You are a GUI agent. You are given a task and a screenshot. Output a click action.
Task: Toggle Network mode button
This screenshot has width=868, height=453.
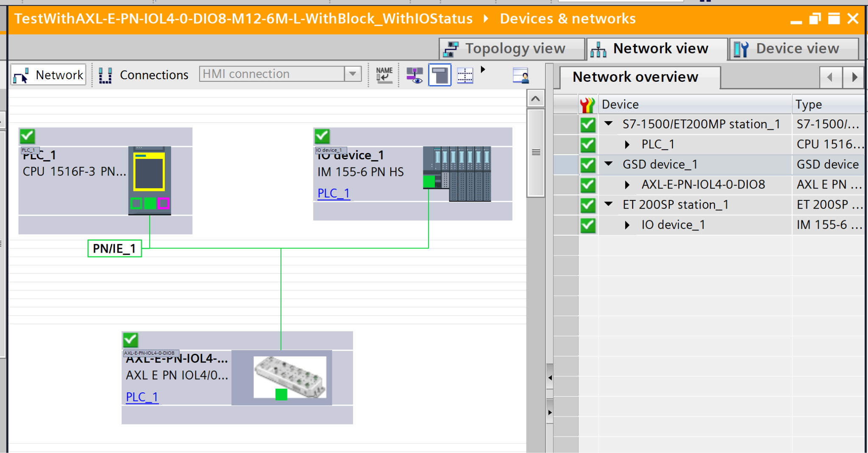click(49, 75)
